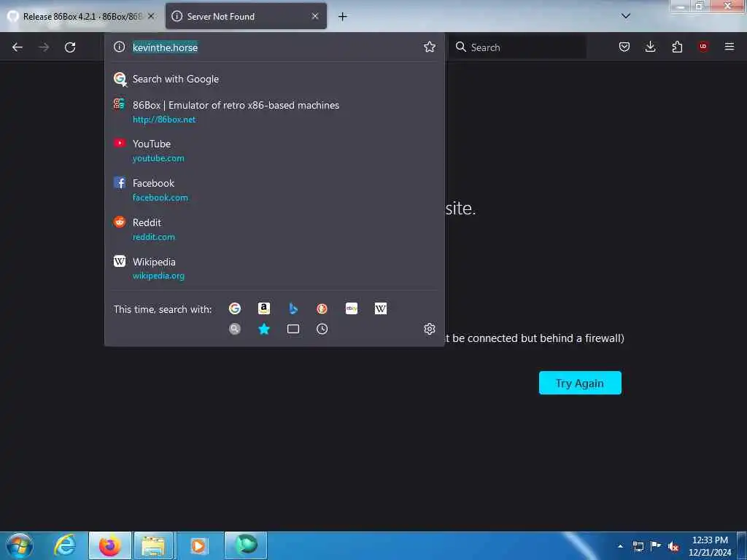Open site information icon in address bar

click(119, 47)
